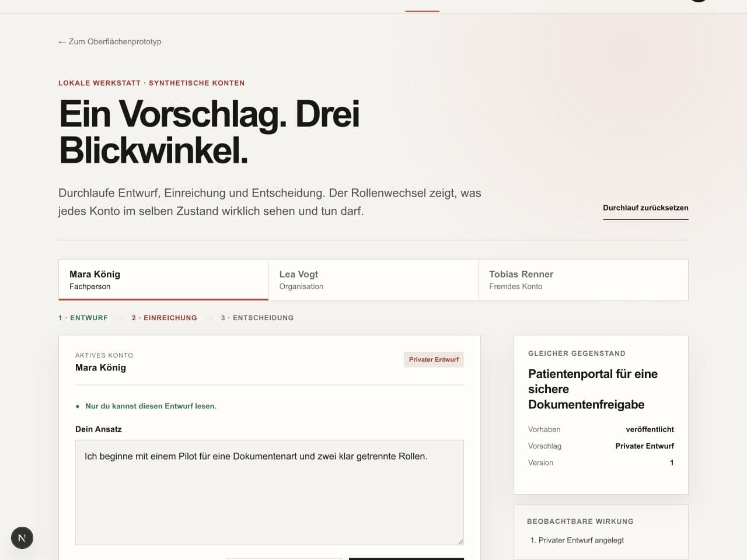Click the Vorschlag value Privater Entwurf

tap(644, 446)
